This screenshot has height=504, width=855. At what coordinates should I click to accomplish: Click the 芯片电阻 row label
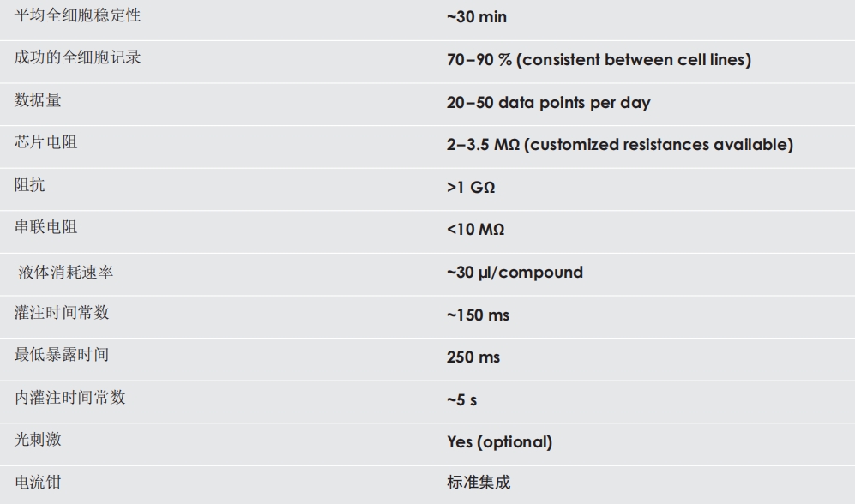pos(45,142)
